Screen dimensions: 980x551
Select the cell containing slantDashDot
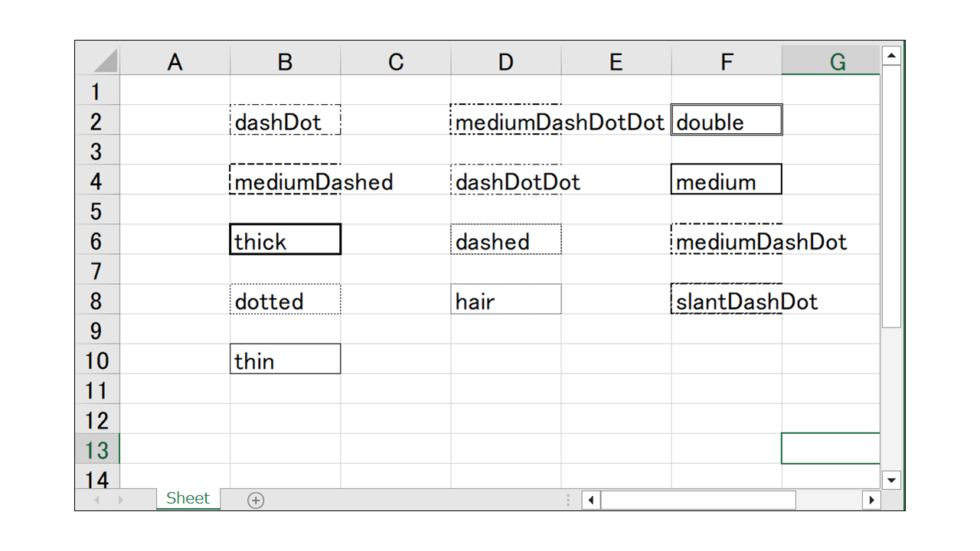click(727, 299)
